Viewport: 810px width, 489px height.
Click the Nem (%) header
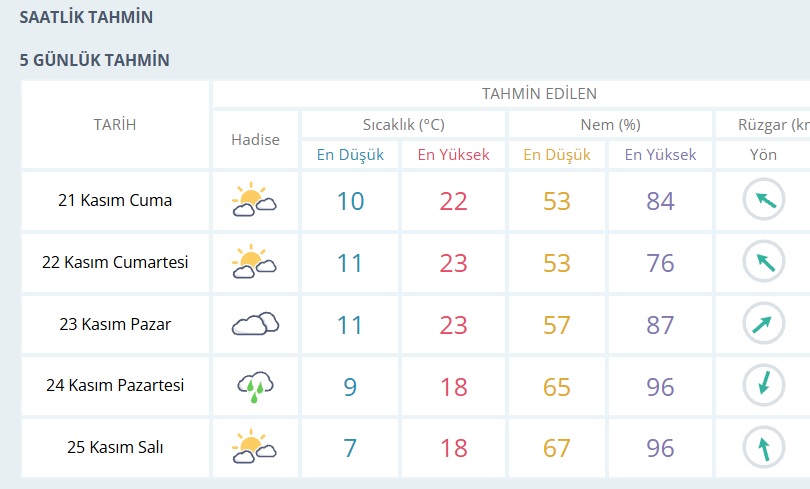click(610, 125)
